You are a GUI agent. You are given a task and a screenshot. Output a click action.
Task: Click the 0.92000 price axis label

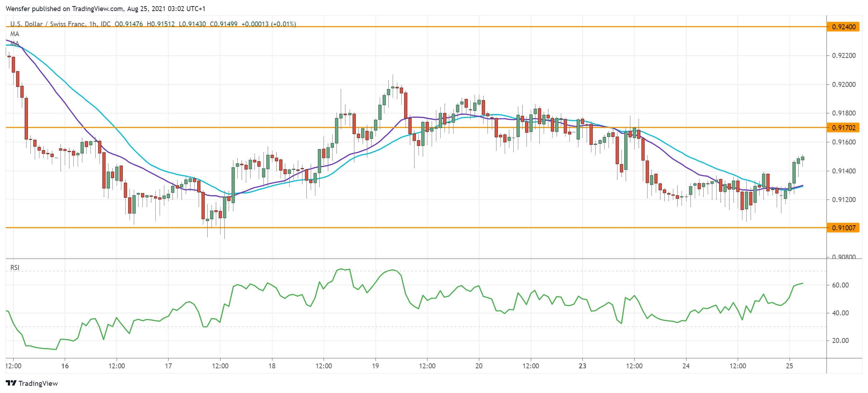[844, 85]
